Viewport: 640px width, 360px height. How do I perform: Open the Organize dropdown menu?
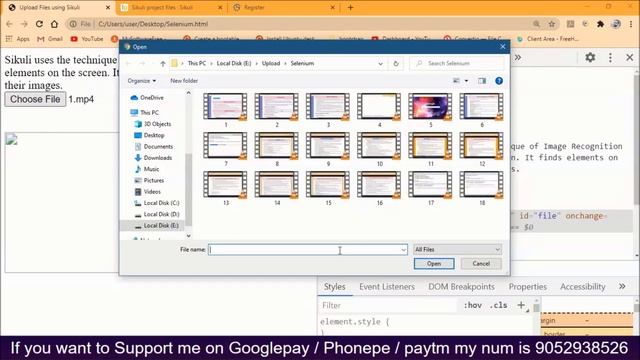click(142, 81)
